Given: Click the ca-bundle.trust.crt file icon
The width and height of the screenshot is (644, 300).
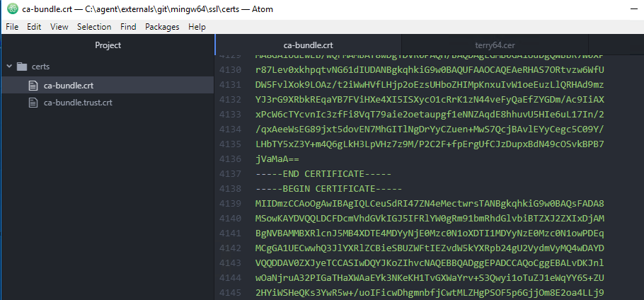Looking at the screenshot, I should click(33, 103).
